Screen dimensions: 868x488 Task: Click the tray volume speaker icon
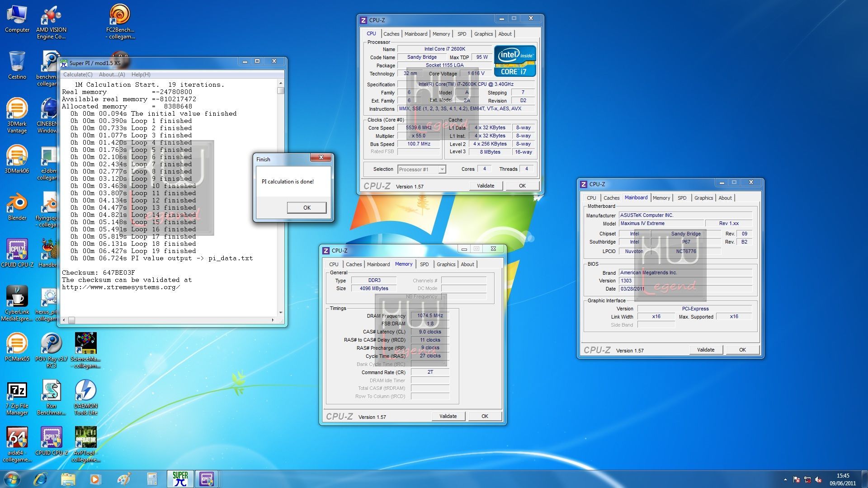point(819,480)
